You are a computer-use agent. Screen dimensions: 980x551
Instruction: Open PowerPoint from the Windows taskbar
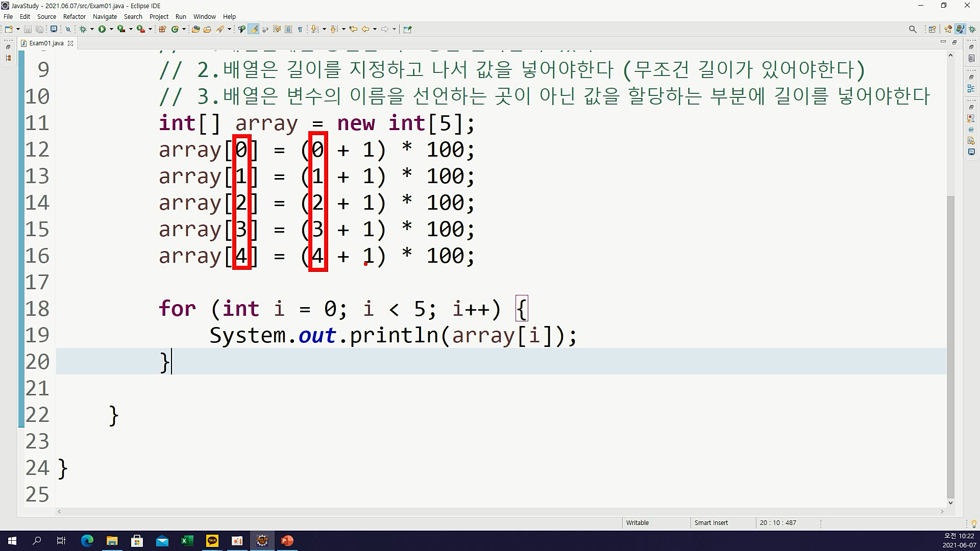click(287, 541)
